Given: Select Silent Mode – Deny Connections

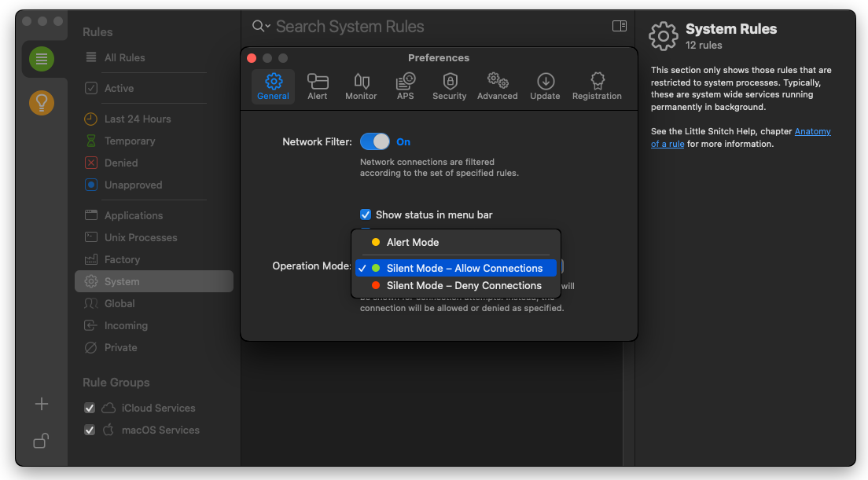Looking at the screenshot, I should [463, 286].
